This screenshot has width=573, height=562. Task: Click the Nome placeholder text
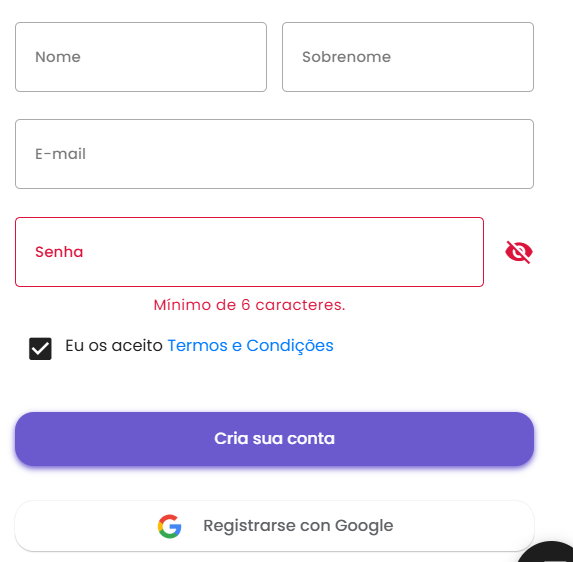tap(58, 57)
